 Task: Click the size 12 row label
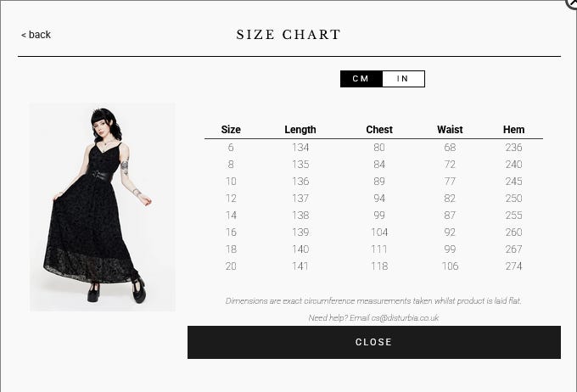coord(231,199)
